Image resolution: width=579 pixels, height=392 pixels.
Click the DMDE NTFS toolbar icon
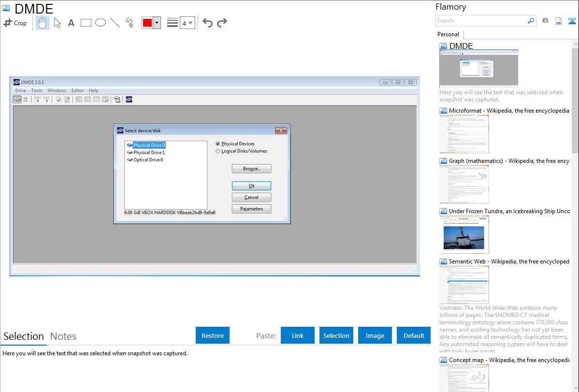point(37,100)
